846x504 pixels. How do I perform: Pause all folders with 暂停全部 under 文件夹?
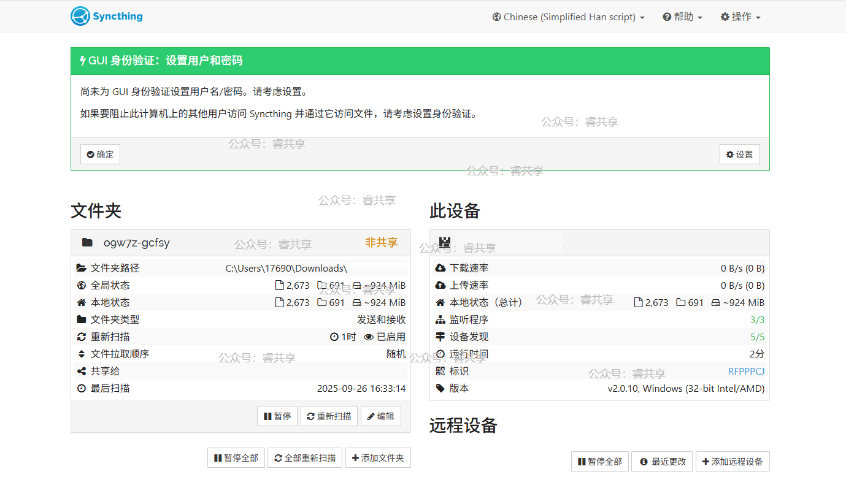(x=236, y=457)
